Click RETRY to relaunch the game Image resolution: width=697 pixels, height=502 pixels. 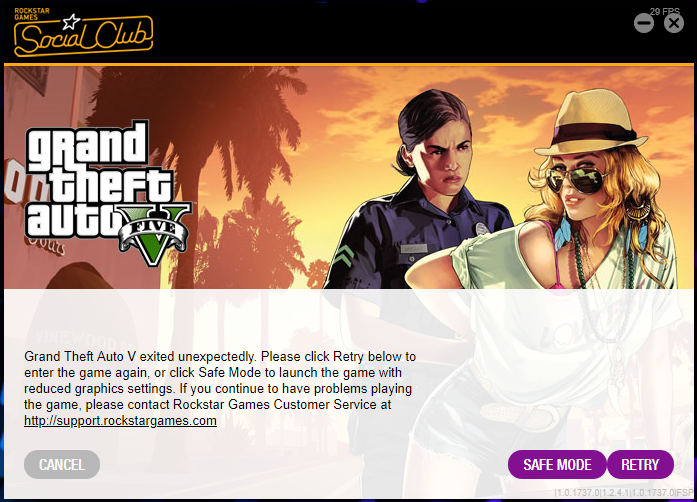tap(640, 465)
